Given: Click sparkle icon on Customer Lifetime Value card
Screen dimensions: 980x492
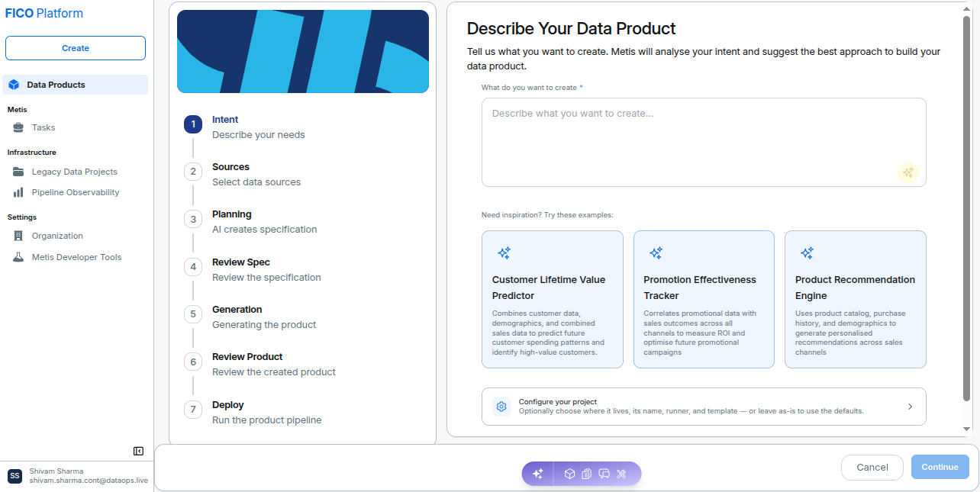Looking at the screenshot, I should click(x=504, y=252).
